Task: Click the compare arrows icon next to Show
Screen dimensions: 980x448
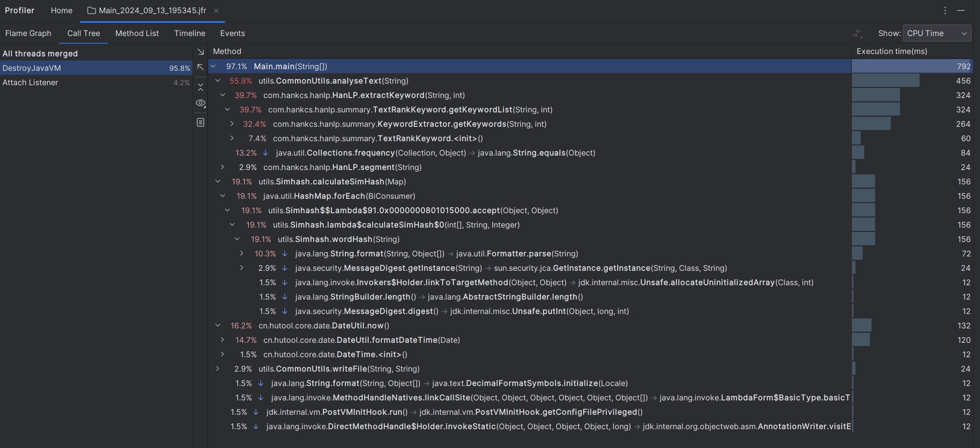Action: coord(857,34)
